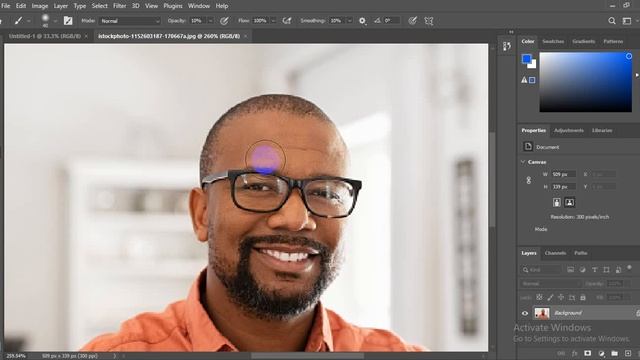Filter layers by shape layers icon
This screenshot has height=360, width=640.
[x=607, y=270]
